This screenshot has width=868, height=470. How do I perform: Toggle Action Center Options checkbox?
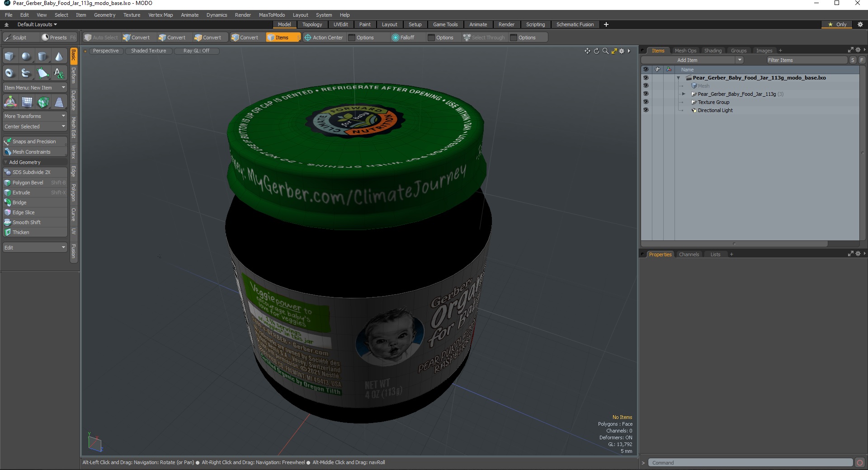point(352,38)
